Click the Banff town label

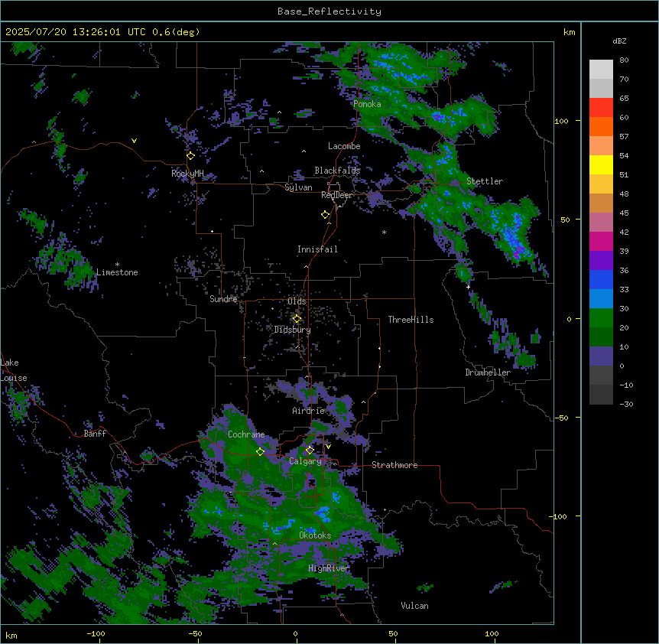[95, 434]
